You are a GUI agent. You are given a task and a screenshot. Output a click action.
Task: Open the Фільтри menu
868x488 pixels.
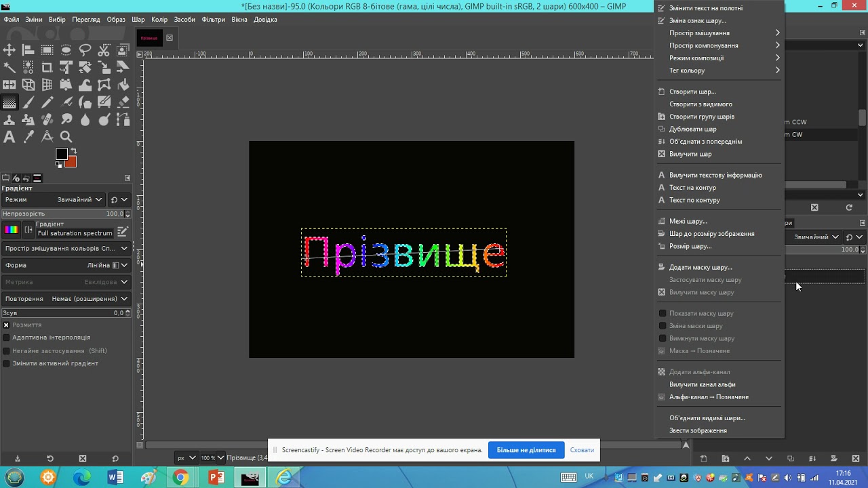(x=213, y=20)
